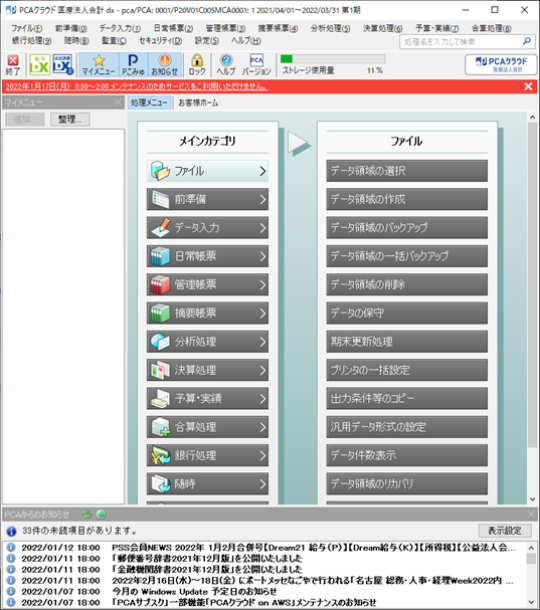This screenshot has height=610, width=540.
Task: Click the 終了 exit icon in toolbar
Action: point(13,65)
